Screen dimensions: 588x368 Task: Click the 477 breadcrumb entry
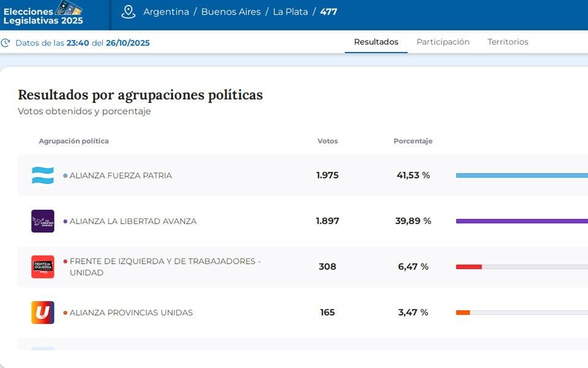[x=329, y=12]
